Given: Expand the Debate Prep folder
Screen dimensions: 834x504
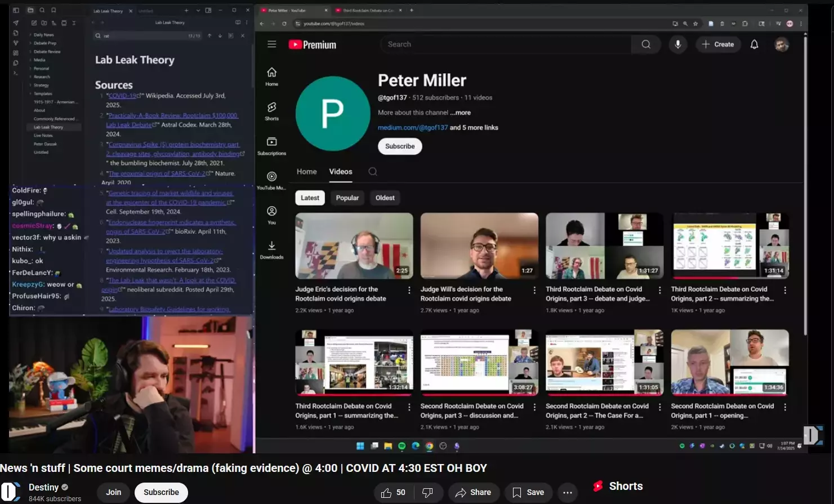Looking at the screenshot, I should pyautogui.click(x=44, y=43).
